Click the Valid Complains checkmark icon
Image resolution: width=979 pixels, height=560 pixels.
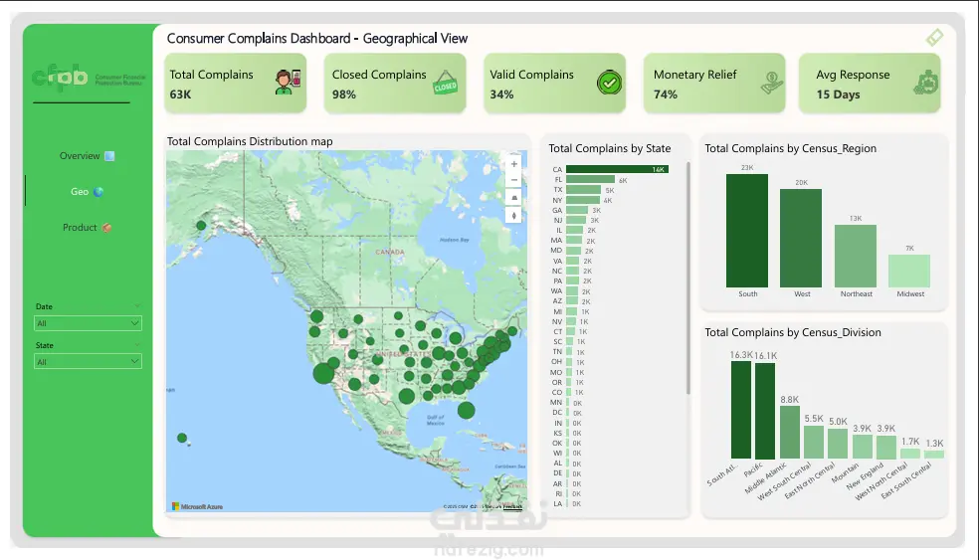609,83
